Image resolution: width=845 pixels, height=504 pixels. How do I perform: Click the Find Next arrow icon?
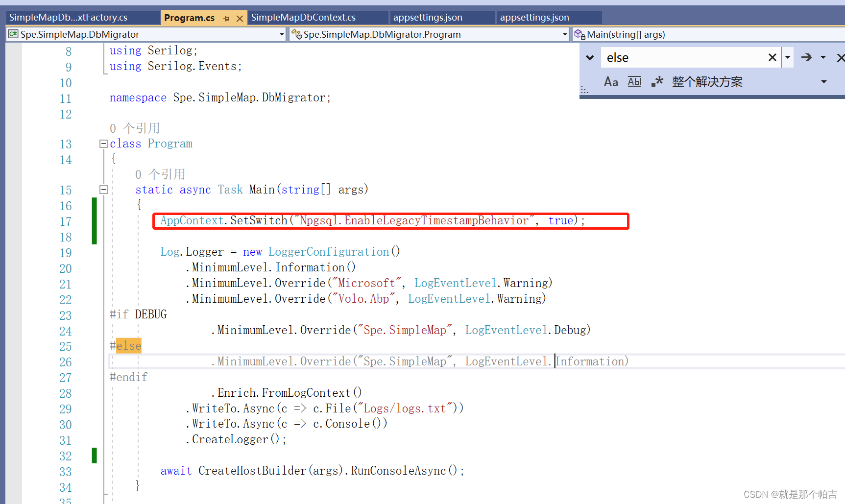(x=806, y=57)
